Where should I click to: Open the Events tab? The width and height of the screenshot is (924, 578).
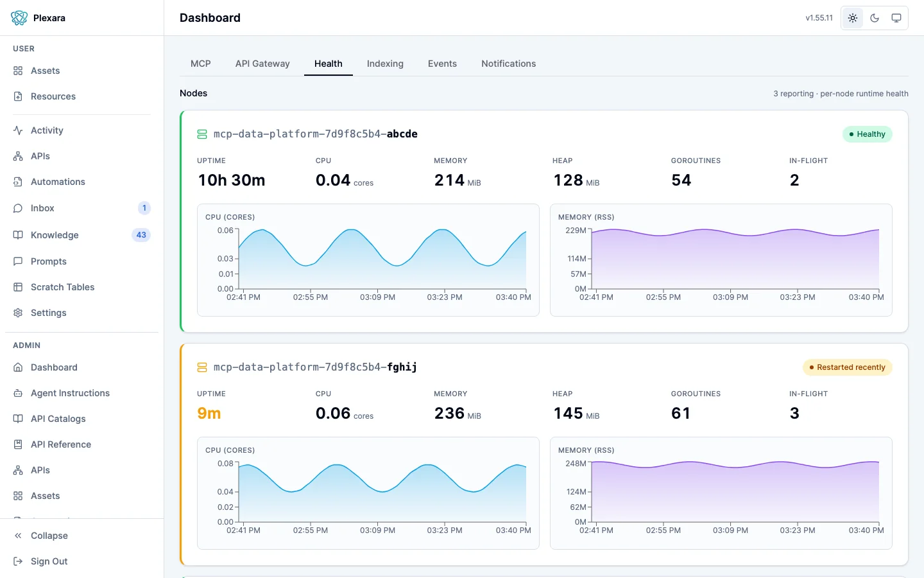pyautogui.click(x=442, y=64)
